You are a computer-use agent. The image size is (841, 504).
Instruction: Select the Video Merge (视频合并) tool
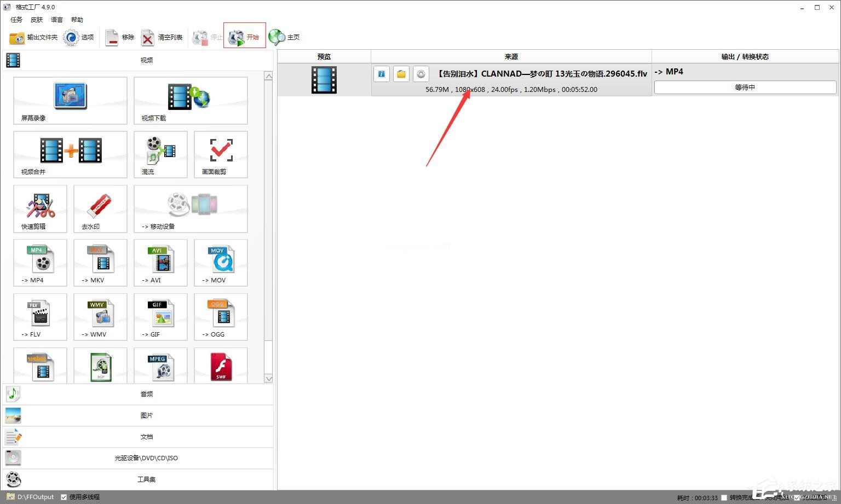pos(70,154)
